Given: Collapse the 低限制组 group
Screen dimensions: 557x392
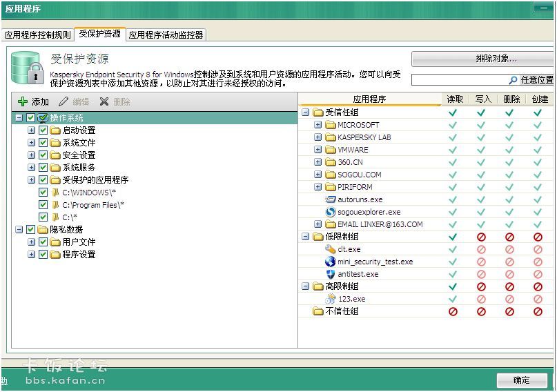Looking at the screenshot, I should point(306,237).
